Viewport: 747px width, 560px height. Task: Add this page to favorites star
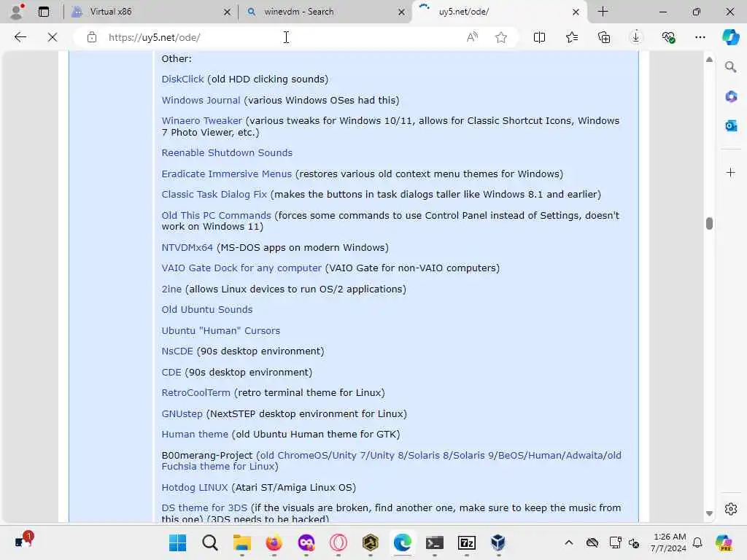click(x=500, y=37)
